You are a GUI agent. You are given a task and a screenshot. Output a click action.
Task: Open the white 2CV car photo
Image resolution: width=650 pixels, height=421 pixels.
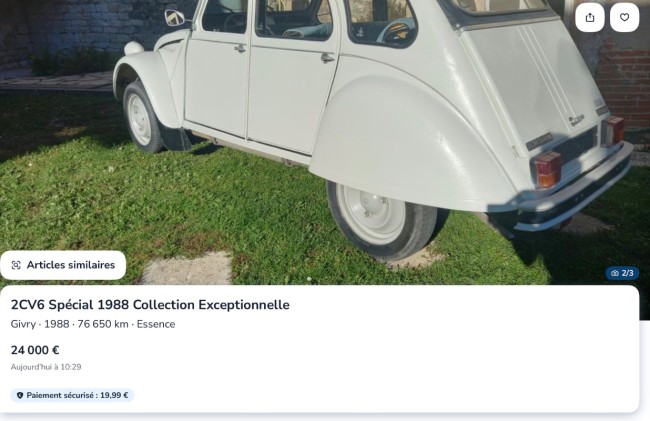[325, 124]
